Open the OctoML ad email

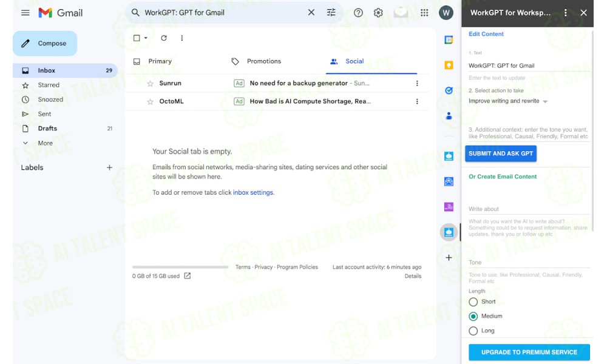click(x=277, y=101)
